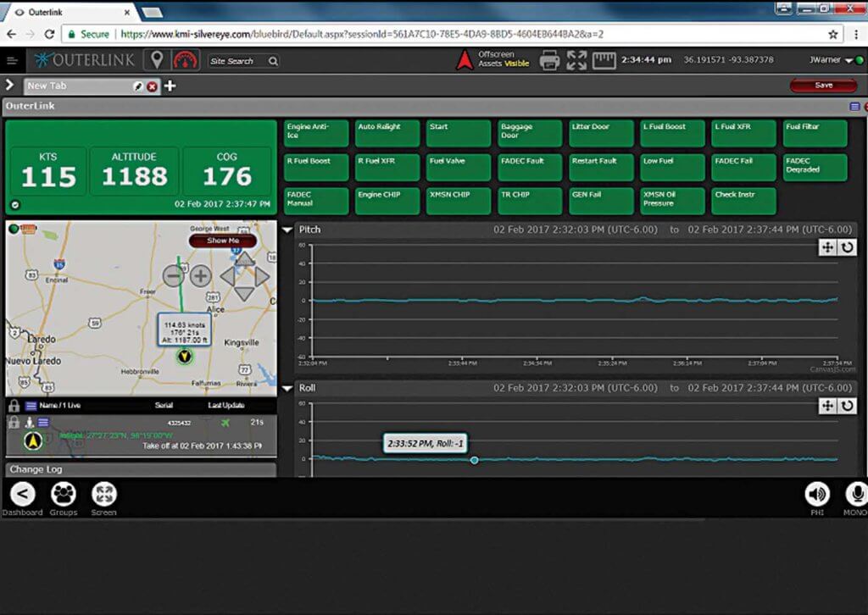Click the Pitch chart pan tool icon
The image size is (868, 615).
pyautogui.click(x=827, y=247)
